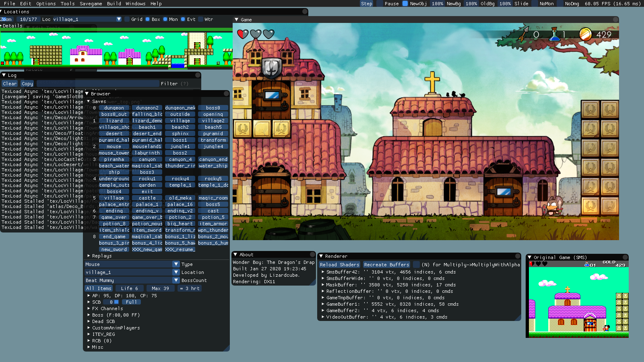Click the Max 39 button
This screenshot has width=644, height=362.
pos(160,288)
